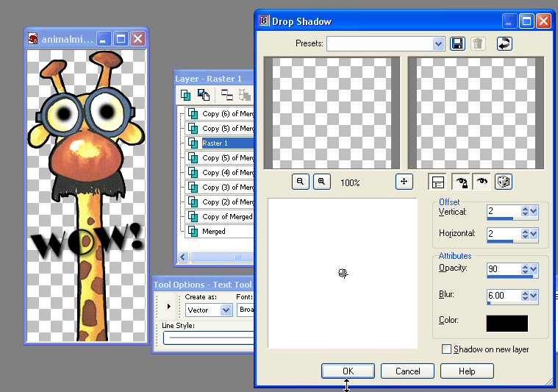
Task: Click the greyed-out fourth Layer palette toolbar icon
Action: [245, 95]
